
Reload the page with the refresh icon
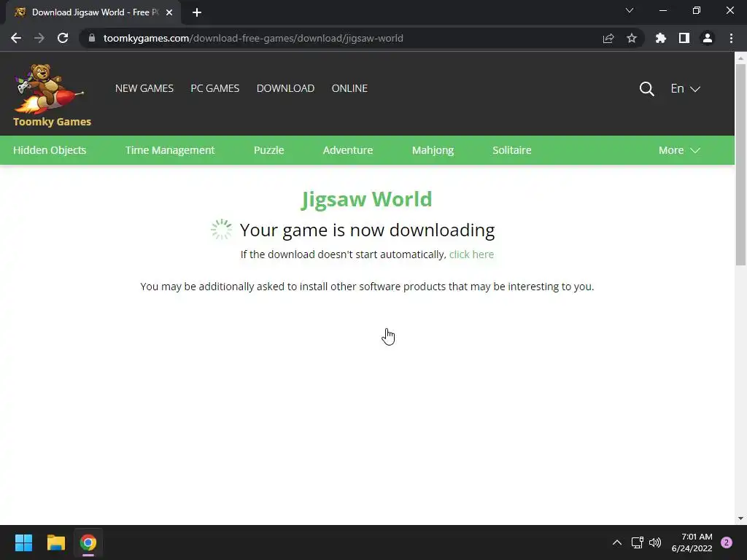63,38
